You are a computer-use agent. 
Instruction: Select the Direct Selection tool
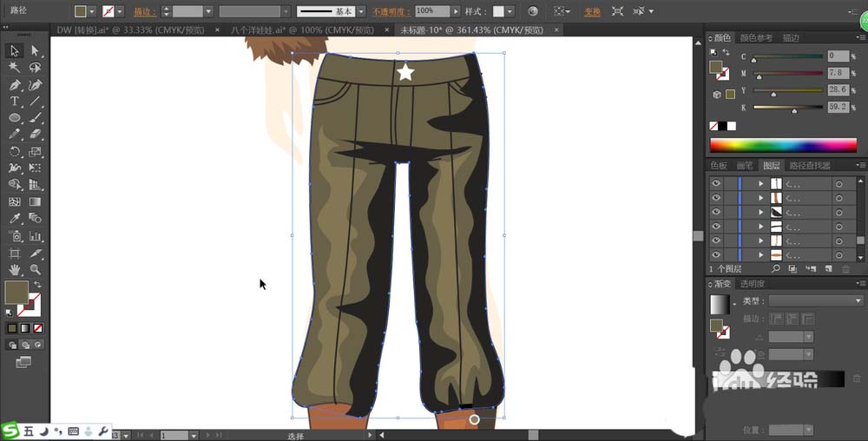coord(36,50)
